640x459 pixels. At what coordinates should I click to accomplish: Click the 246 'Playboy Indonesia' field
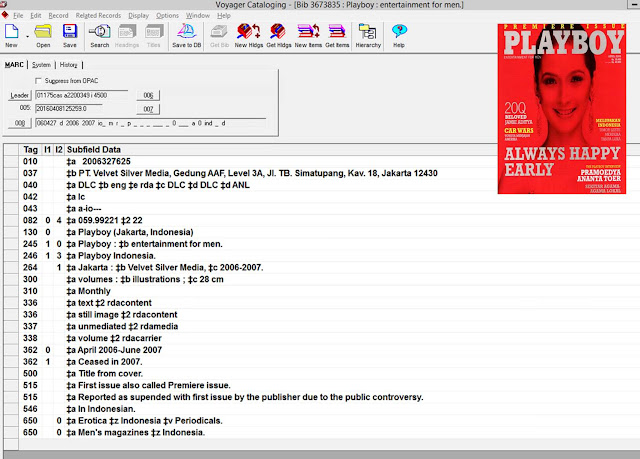click(x=111, y=256)
